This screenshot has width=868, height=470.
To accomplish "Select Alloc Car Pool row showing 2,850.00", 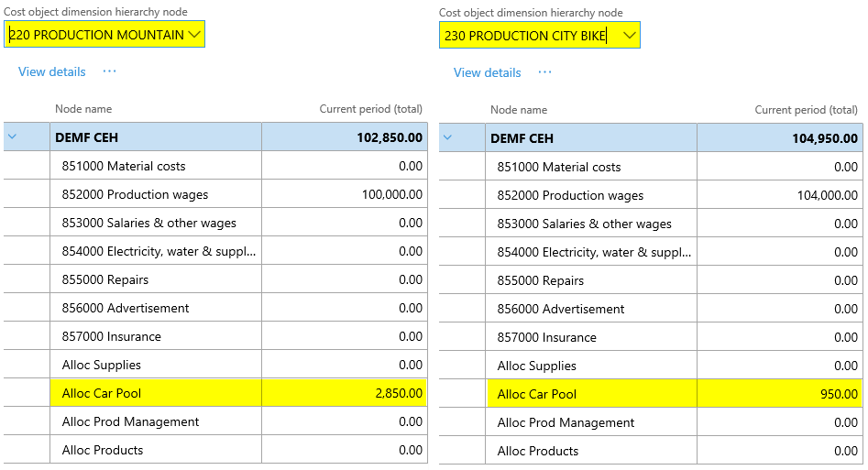I will pos(102,393).
